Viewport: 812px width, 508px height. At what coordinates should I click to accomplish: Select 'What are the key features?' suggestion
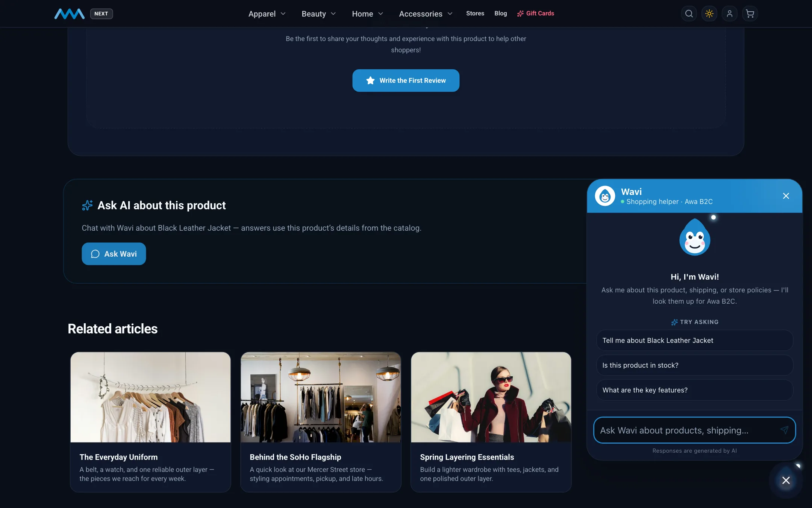pyautogui.click(x=694, y=390)
